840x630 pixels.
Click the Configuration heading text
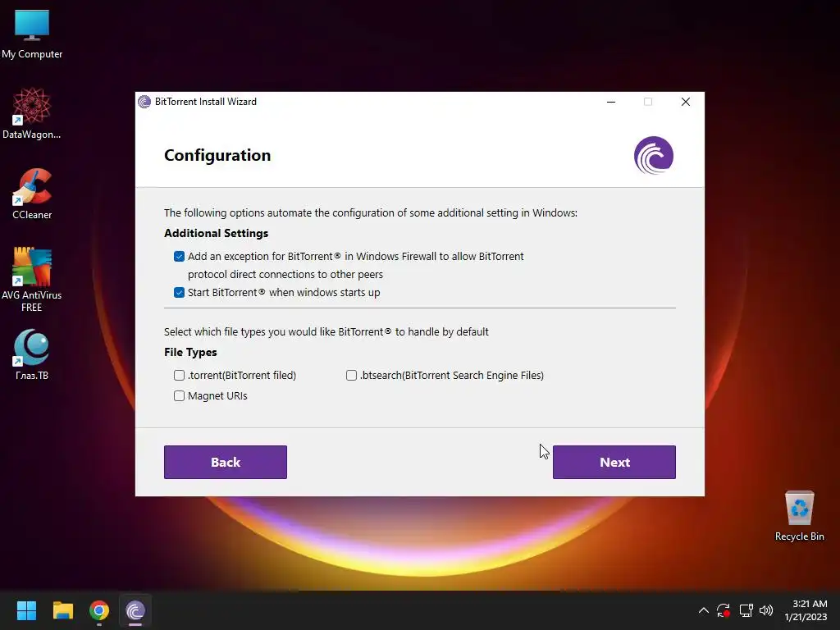[217, 155]
